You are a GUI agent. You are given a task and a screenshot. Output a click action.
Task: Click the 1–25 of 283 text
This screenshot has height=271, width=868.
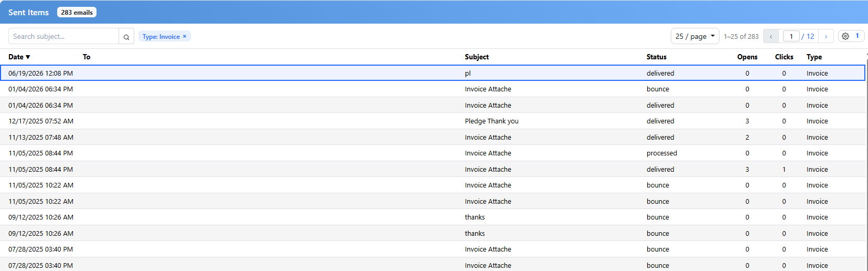(741, 36)
